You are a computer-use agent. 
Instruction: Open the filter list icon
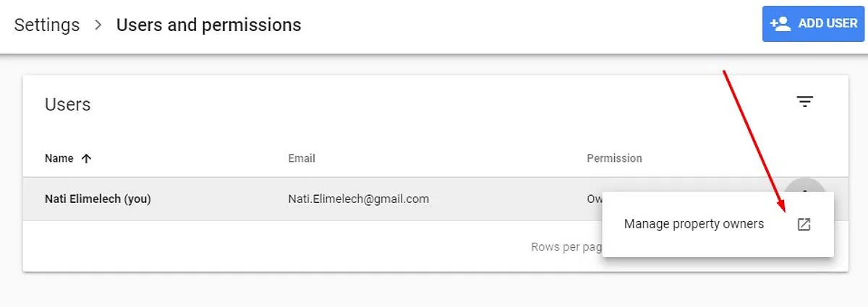point(805,102)
